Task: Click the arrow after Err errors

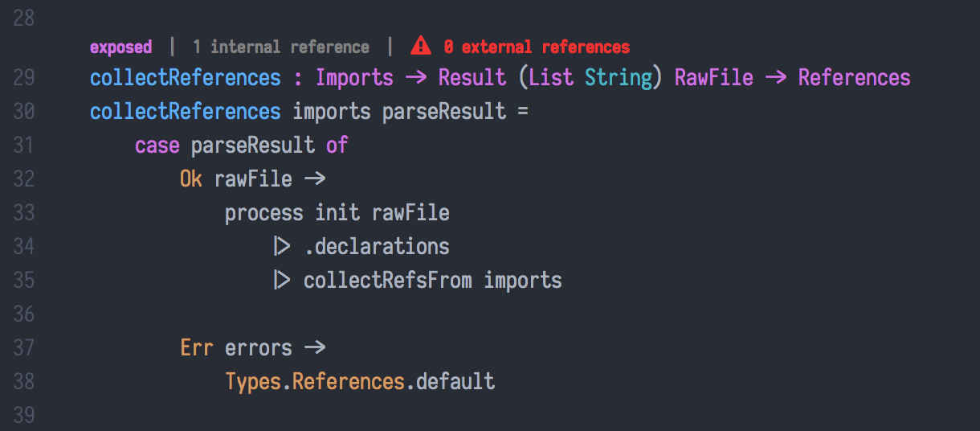Action: point(315,347)
